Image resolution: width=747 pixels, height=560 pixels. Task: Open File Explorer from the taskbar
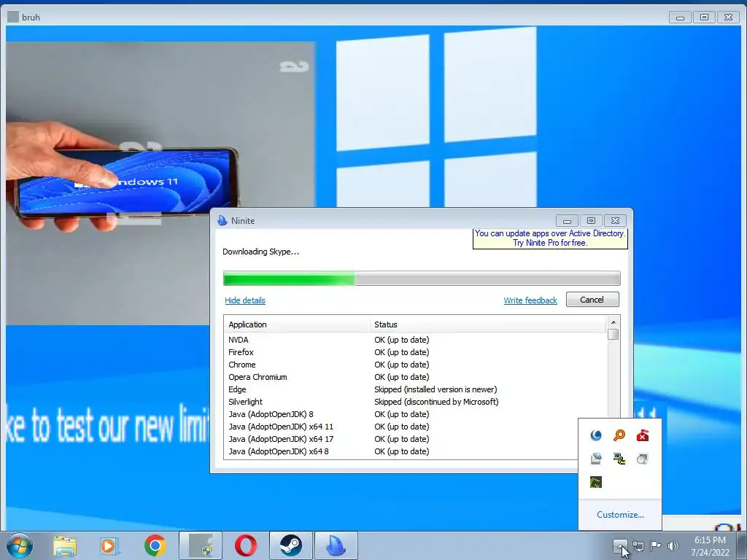coord(65,545)
